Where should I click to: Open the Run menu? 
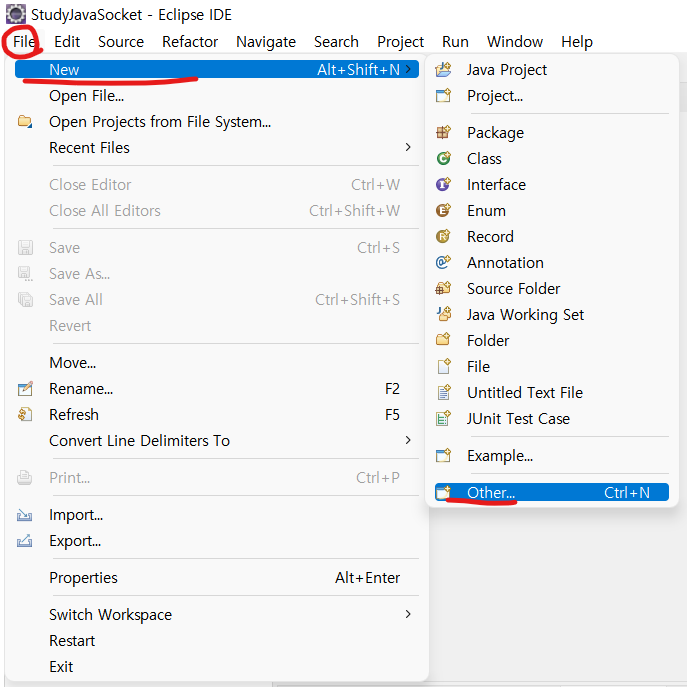455,42
